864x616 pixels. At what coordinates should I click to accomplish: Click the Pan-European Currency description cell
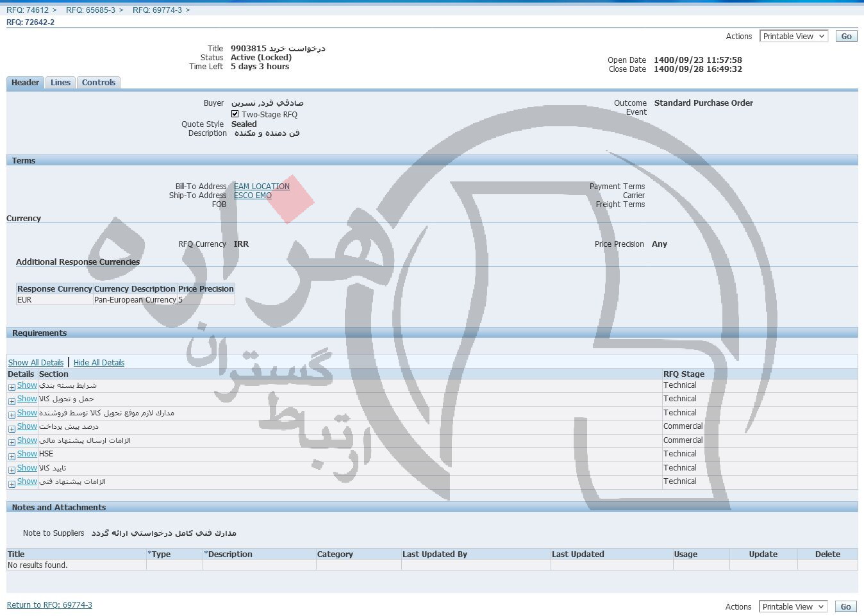(x=135, y=300)
